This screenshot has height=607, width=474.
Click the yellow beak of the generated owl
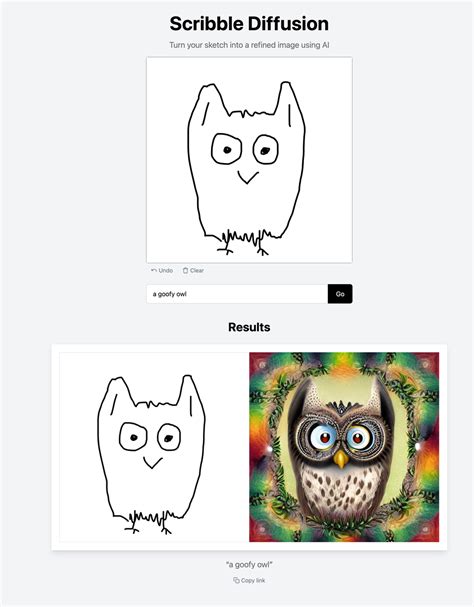point(341,459)
